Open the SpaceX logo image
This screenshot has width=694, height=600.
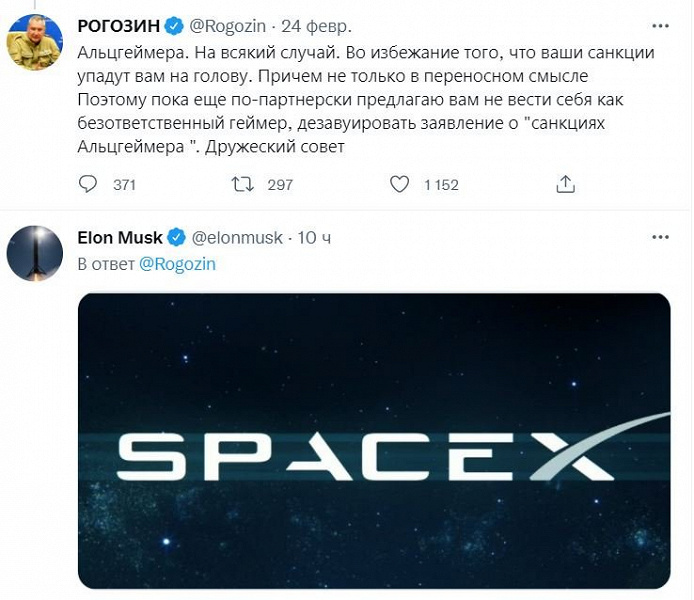374,440
